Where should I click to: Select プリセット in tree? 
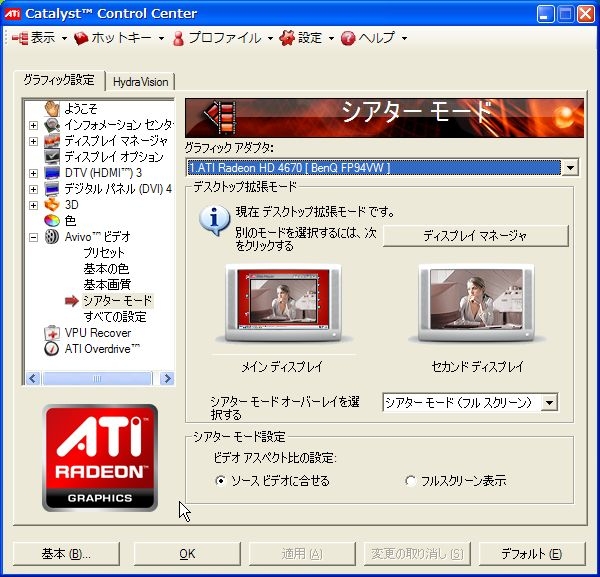click(104, 253)
